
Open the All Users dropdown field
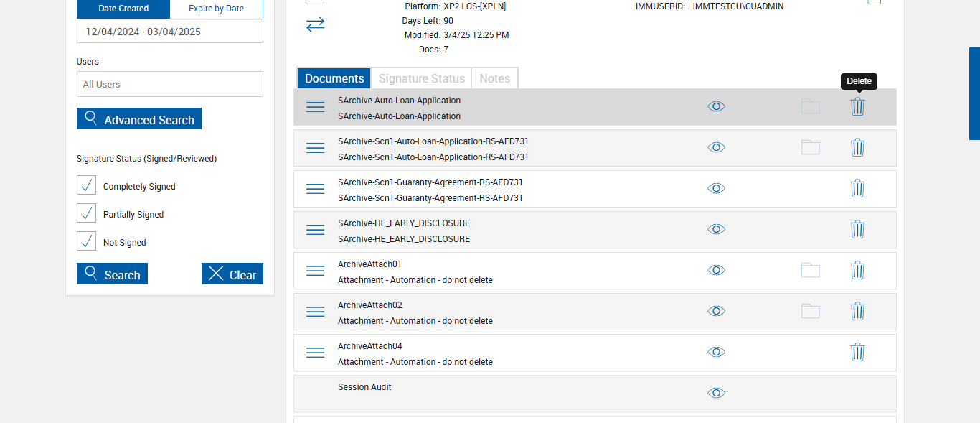(x=170, y=84)
